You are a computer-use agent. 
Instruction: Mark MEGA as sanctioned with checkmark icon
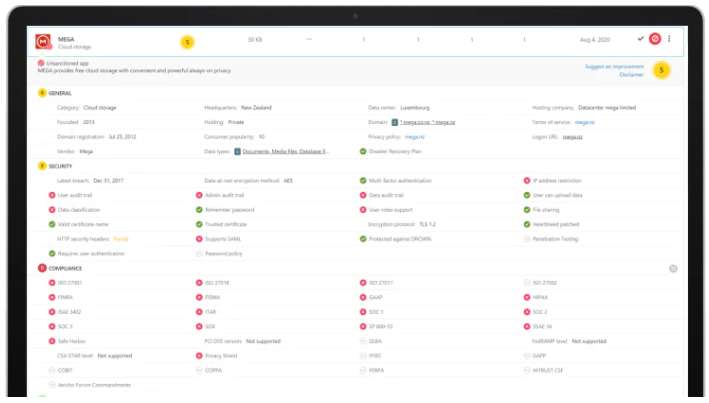point(640,39)
